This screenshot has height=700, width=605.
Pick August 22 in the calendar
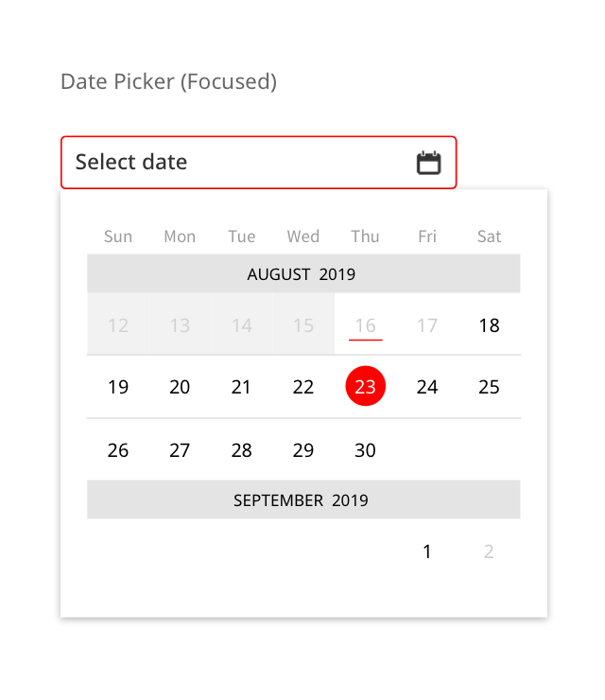tap(303, 387)
